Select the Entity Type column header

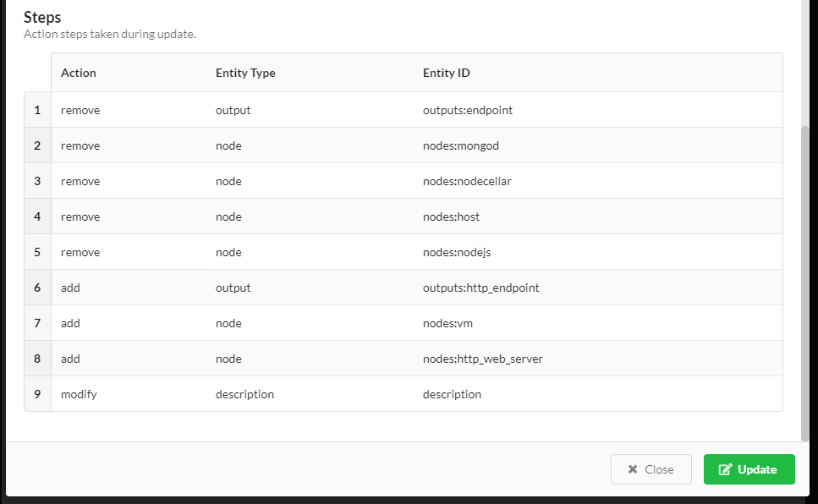(245, 73)
